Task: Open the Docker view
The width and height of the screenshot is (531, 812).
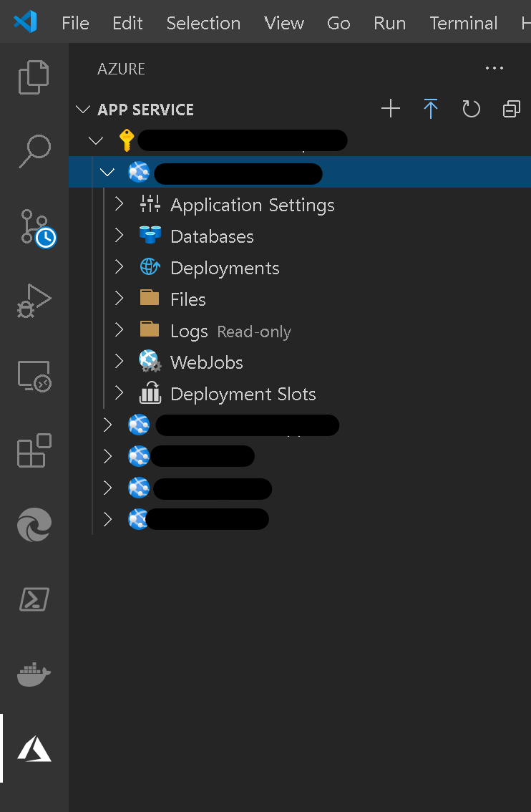Action: coord(34,674)
